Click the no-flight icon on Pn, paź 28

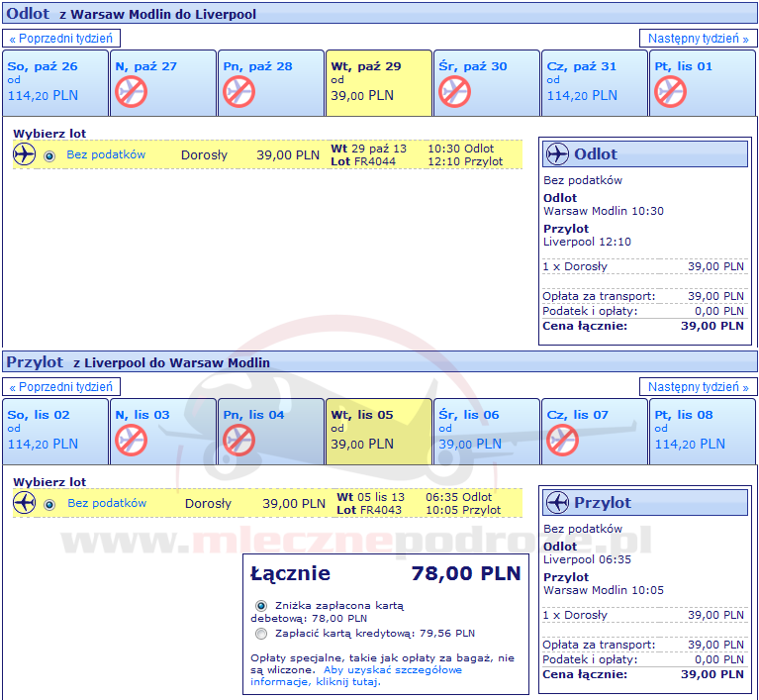[x=238, y=92]
